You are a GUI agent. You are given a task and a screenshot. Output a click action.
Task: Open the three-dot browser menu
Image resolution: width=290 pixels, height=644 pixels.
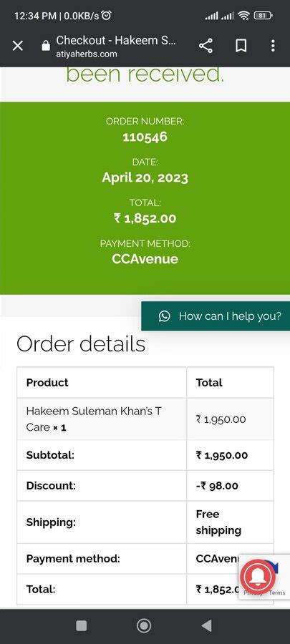click(x=273, y=46)
